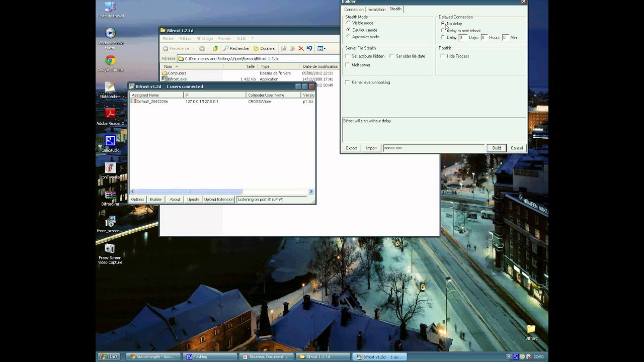Screen dimensions: 644x362
Task: Select freez_screen installer icon on desktop
Action: coord(110,225)
